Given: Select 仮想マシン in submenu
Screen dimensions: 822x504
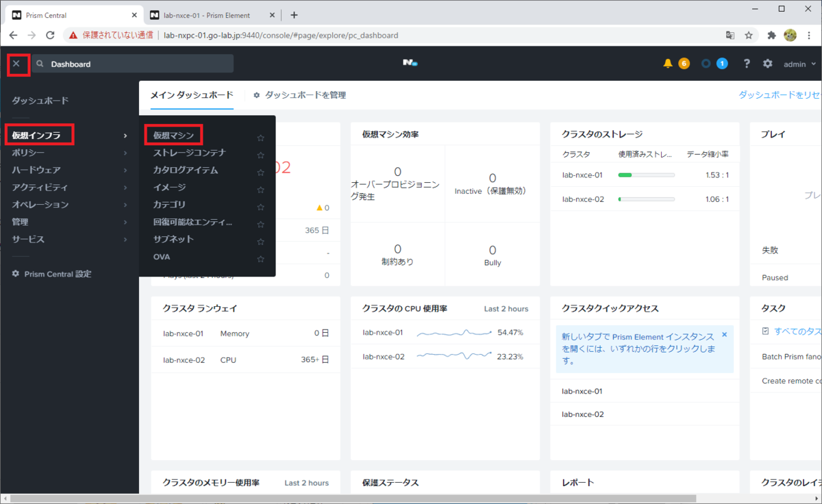Looking at the screenshot, I should click(173, 136).
